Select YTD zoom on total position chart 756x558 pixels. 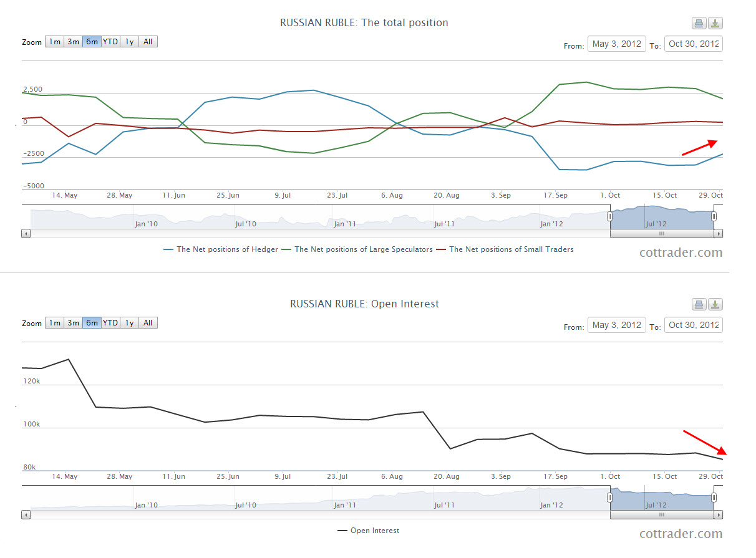pos(110,42)
